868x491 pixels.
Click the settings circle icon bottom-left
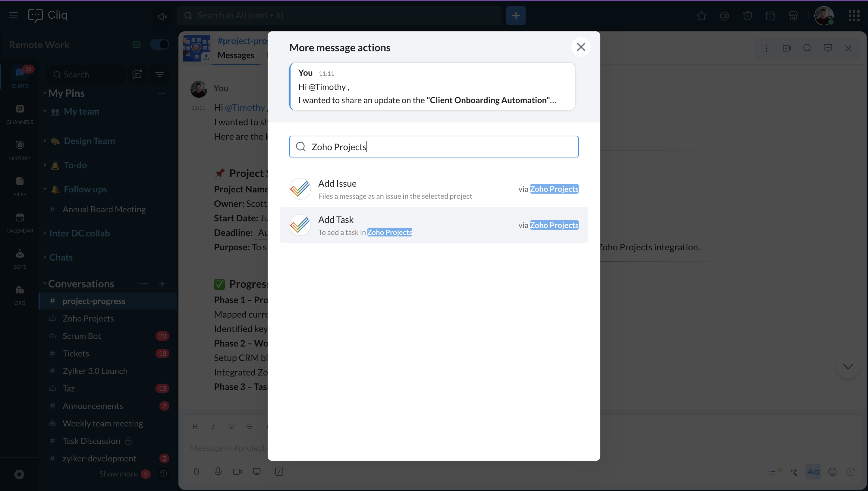(x=19, y=474)
